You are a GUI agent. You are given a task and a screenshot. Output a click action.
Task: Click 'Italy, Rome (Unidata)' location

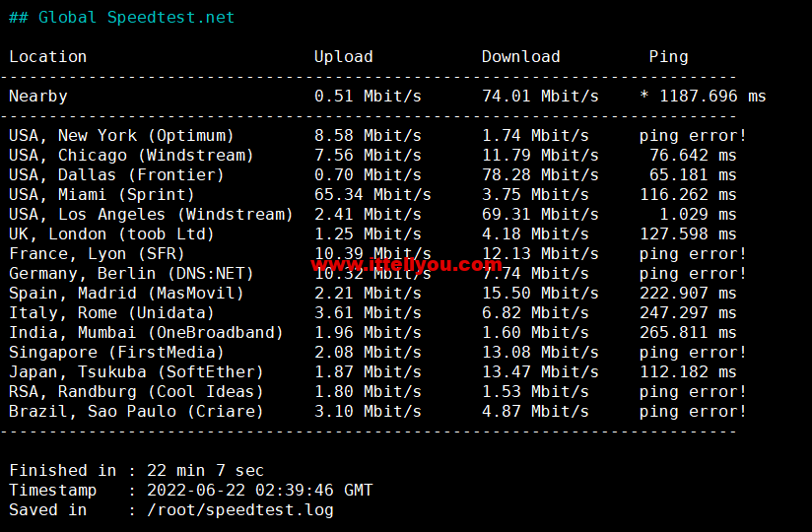click(112, 313)
